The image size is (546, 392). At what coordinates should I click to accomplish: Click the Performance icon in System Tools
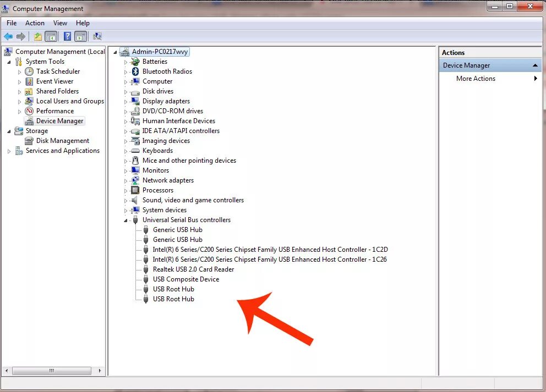(29, 111)
